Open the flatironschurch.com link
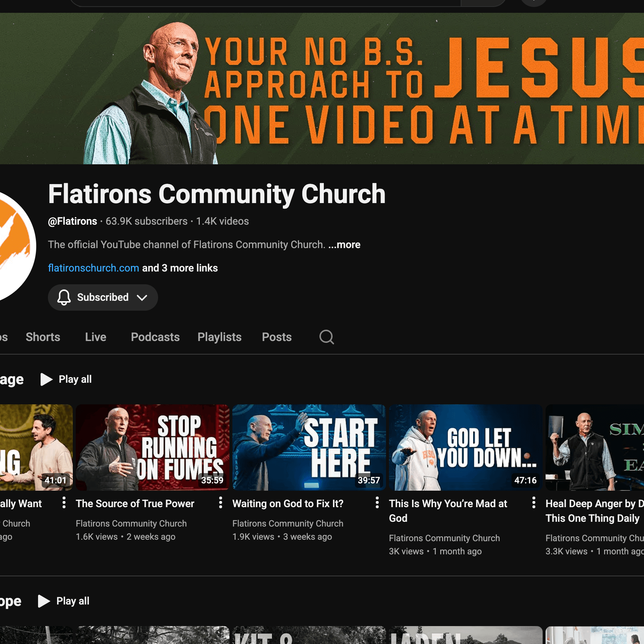Viewport: 644px width, 644px height. coord(93,268)
